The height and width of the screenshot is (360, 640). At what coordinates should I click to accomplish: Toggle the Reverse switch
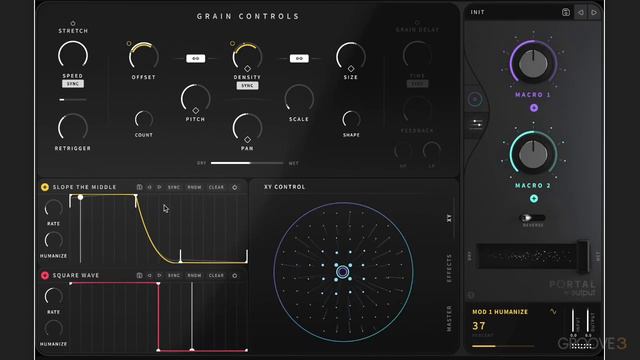coord(532,218)
